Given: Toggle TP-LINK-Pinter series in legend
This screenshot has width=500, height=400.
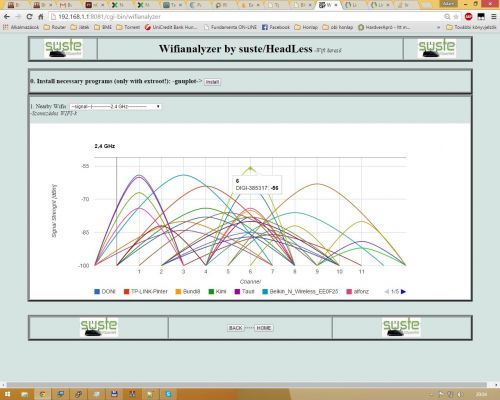Looking at the screenshot, I should 145,292.
